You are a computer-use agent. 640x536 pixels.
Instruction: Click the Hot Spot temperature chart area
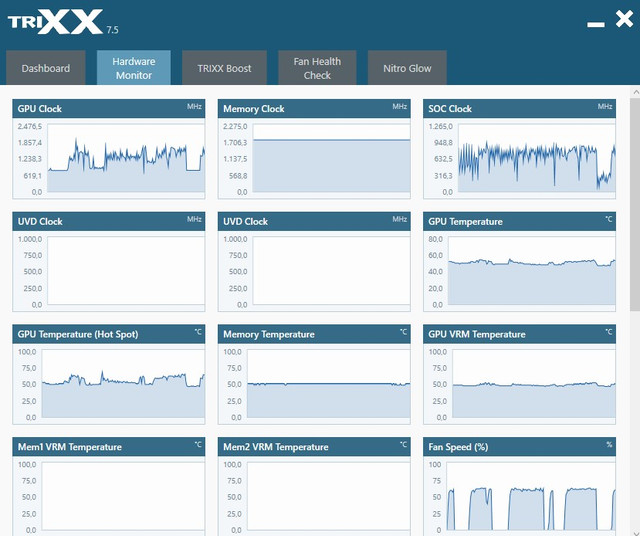[x=123, y=383]
